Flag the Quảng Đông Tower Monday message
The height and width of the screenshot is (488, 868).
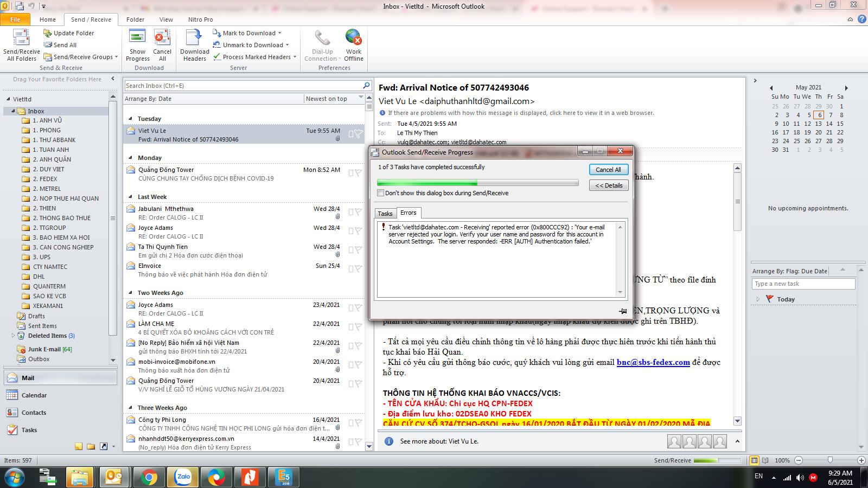358,172
